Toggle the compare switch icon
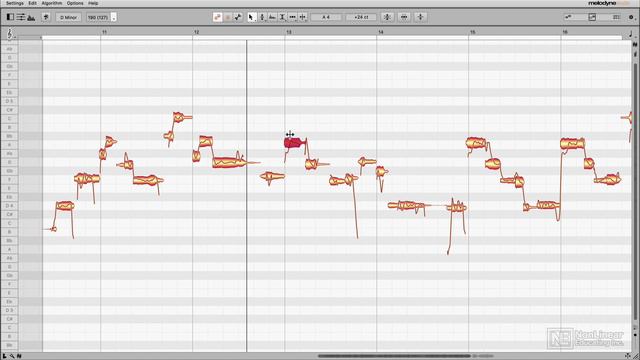The image size is (640, 360). [238, 17]
